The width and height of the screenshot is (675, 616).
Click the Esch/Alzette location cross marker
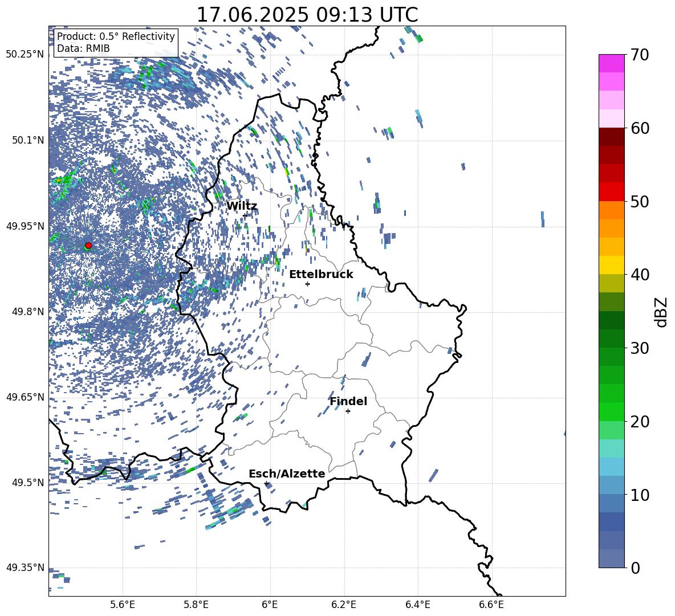pos(266,483)
